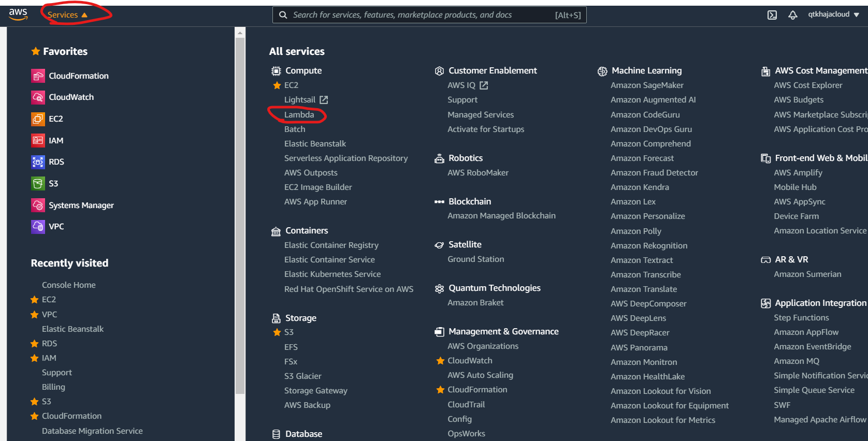This screenshot has height=441, width=868.
Task: Click the external link icon beside AWS IQ
Action: (x=484, y=85)
